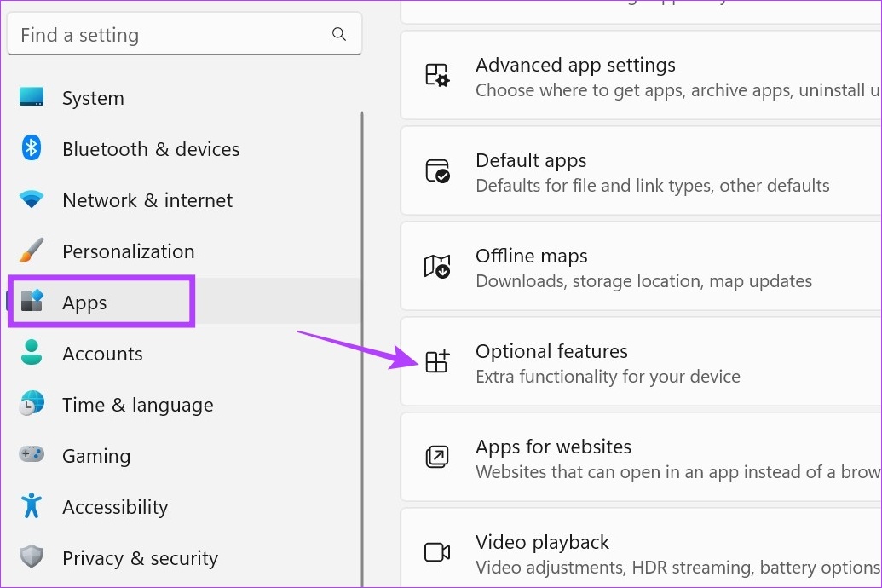Click the Gaming controller icon
Screen dimensions: 882x588
(x=32, y=453)
